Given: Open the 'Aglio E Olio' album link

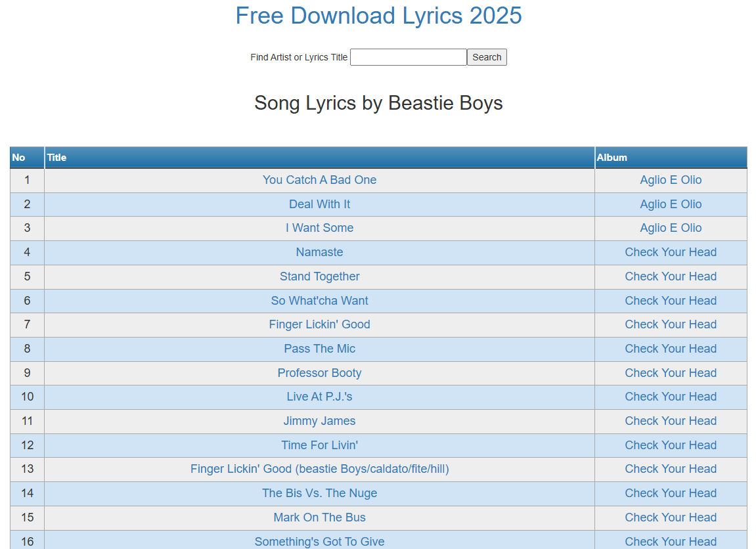Looking at the screenshot, I should coord(671,180).
